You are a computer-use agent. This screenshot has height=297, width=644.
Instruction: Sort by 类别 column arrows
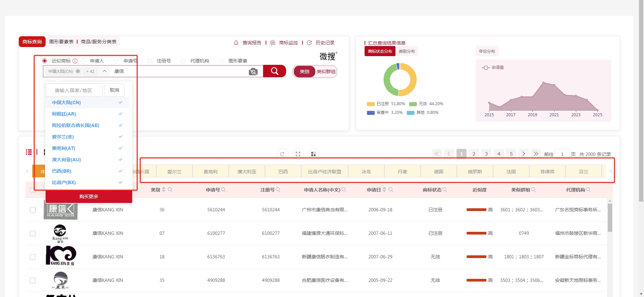point(164,190)
